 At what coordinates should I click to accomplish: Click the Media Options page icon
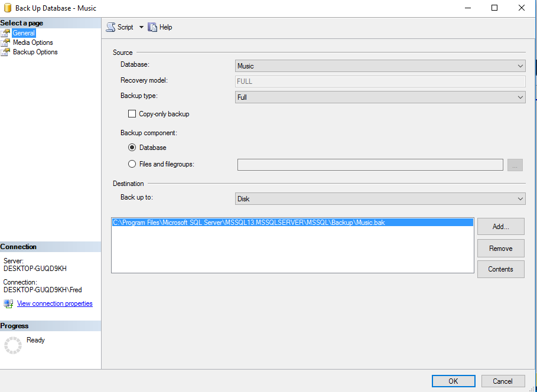6,43
